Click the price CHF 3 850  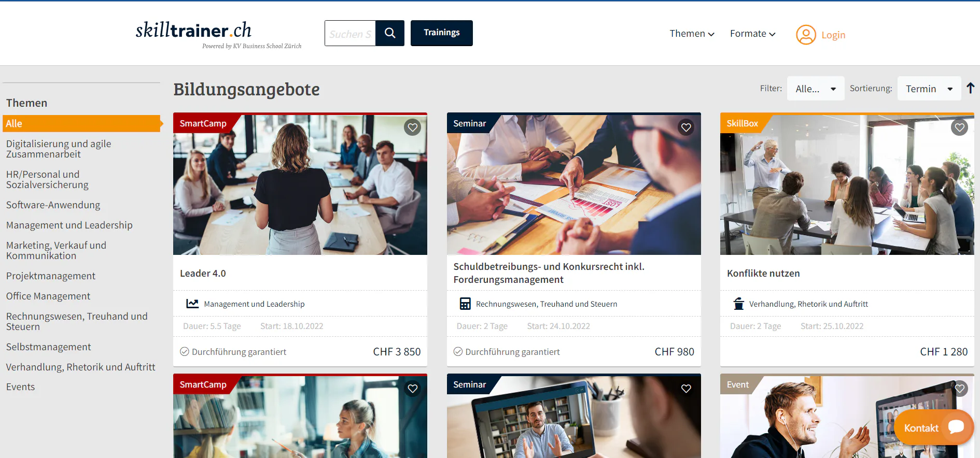tap(397, 352)
